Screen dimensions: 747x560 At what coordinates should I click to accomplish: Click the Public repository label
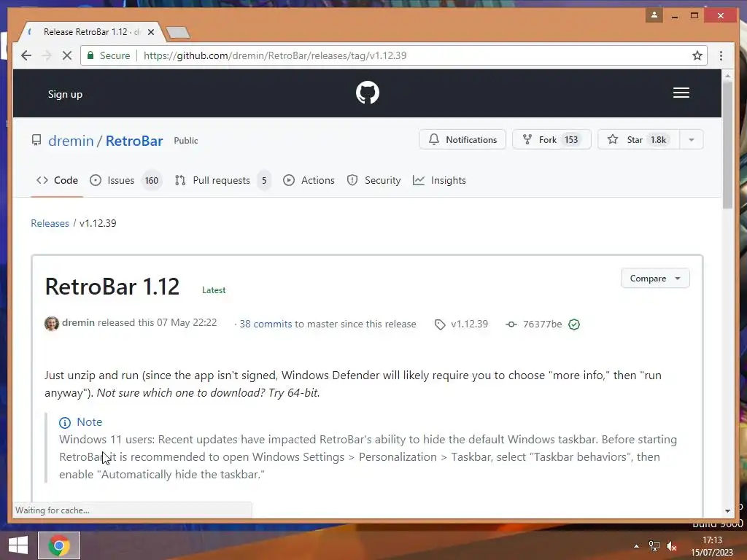tap(186, 141)
